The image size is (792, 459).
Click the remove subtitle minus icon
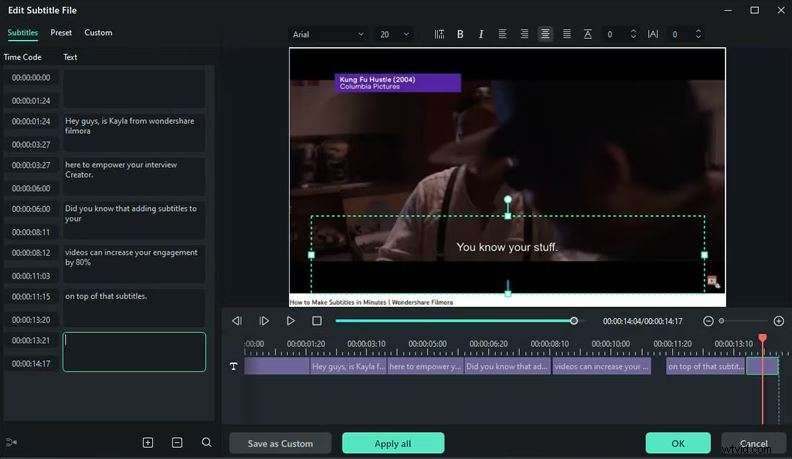pos(177,442)
